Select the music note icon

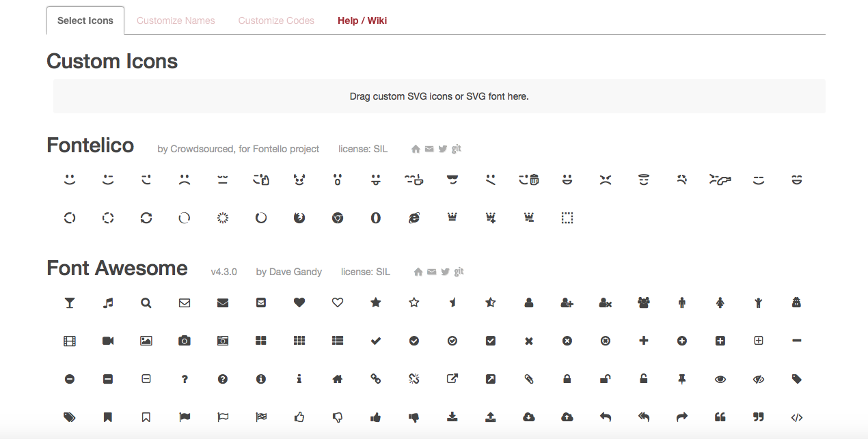[x=107, y=302]
